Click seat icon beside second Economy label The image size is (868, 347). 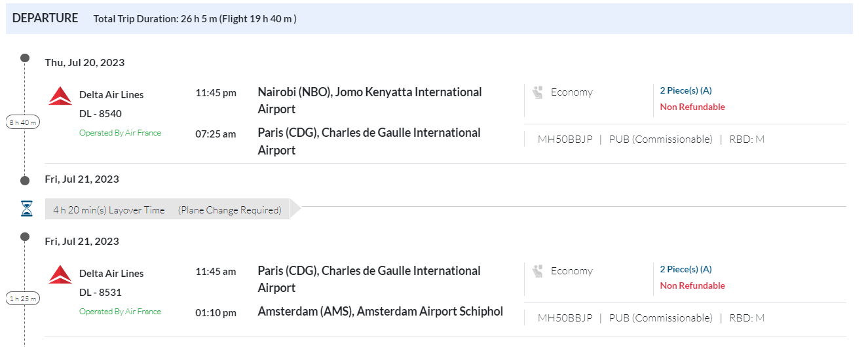click(x=538, y=271)
